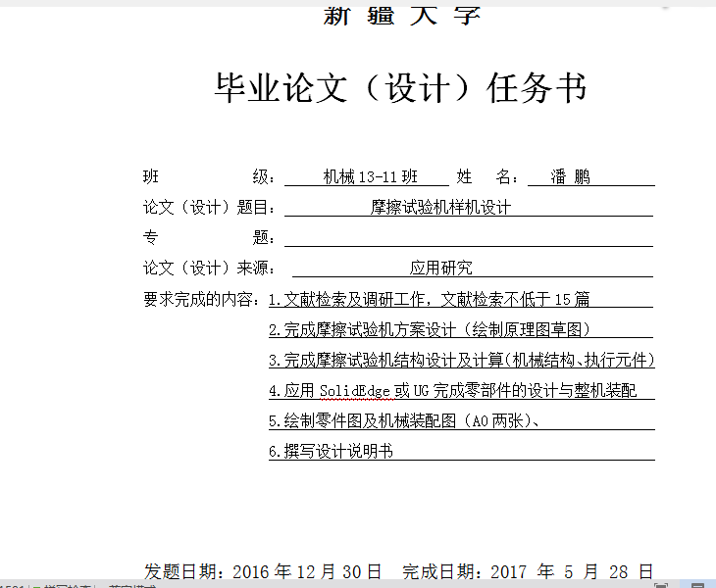Click the source value 应用研究
Screen dimensions: 716x588
tap(440, 269)
